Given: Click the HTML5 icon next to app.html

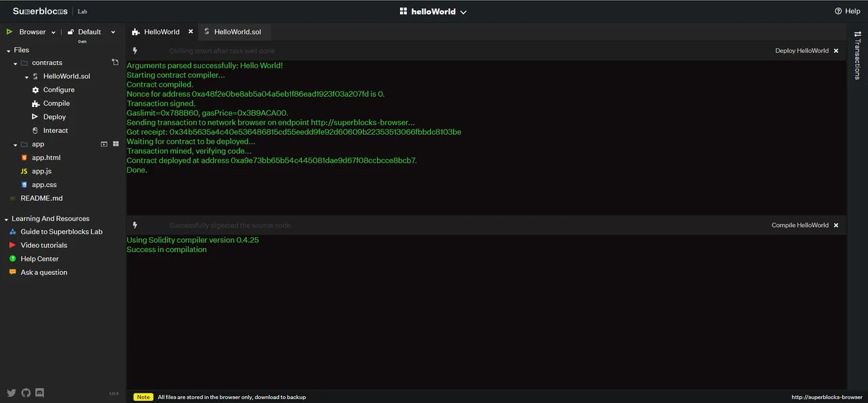Looking at the screenshot, I should coord(24,158).
